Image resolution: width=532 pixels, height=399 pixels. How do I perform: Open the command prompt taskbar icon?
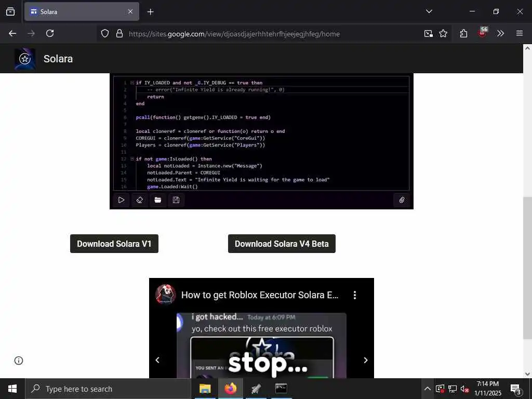(x=281, y=389)
